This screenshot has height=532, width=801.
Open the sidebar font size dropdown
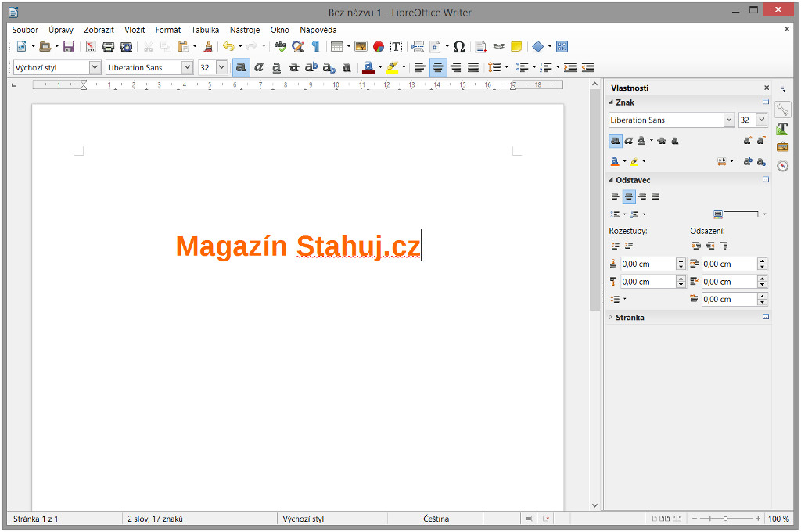pos(762,120)
